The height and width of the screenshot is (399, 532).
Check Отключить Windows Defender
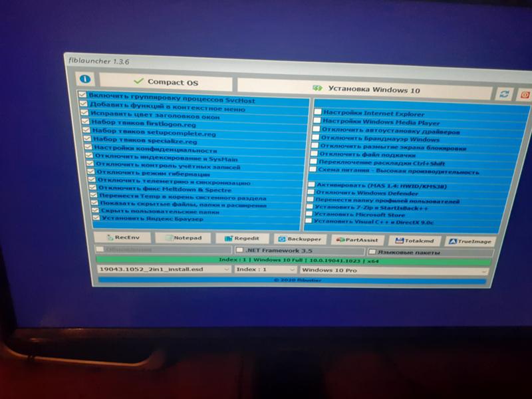coord(311,192)
